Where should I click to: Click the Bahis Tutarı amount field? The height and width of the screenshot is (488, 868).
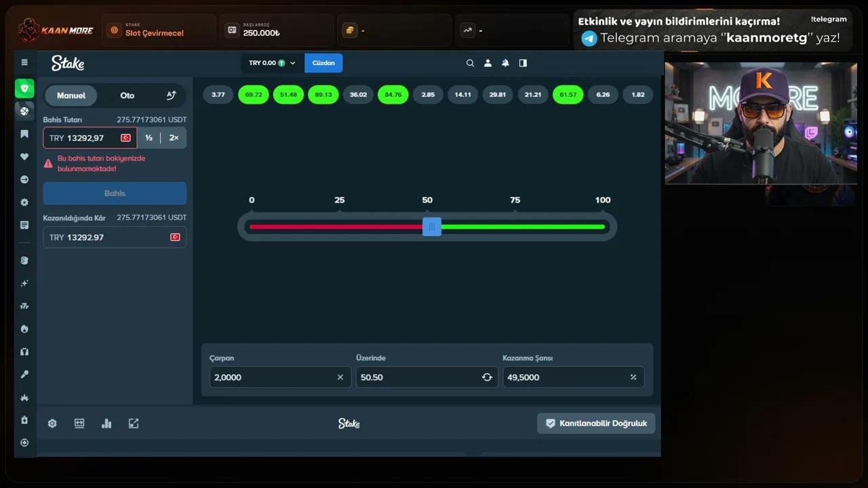pyautogui.click(x=90, y=138)
